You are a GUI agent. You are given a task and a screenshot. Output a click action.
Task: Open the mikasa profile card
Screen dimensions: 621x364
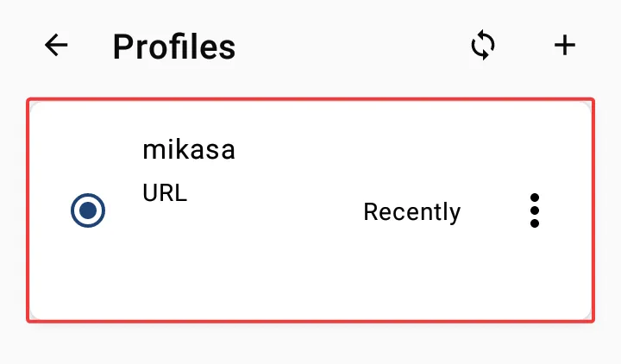pyautogui.click(x=310, y=210)
